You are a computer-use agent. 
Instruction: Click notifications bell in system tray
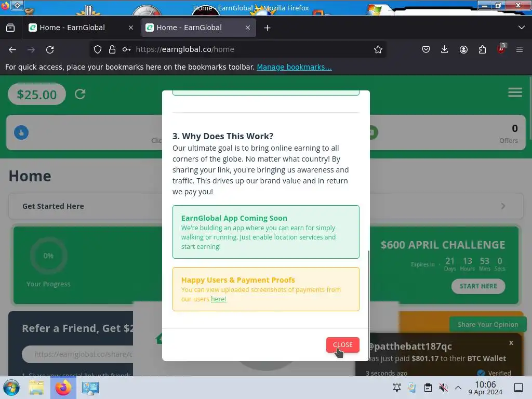coord(396,388)
